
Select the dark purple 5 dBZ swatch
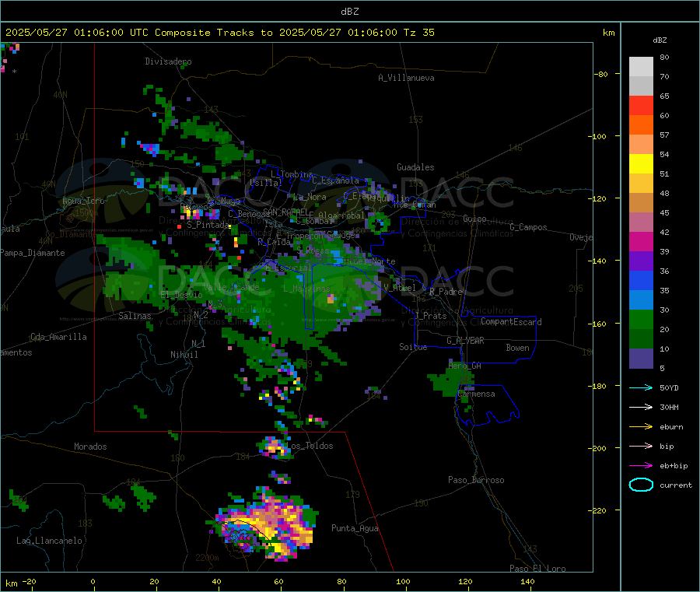641,359
